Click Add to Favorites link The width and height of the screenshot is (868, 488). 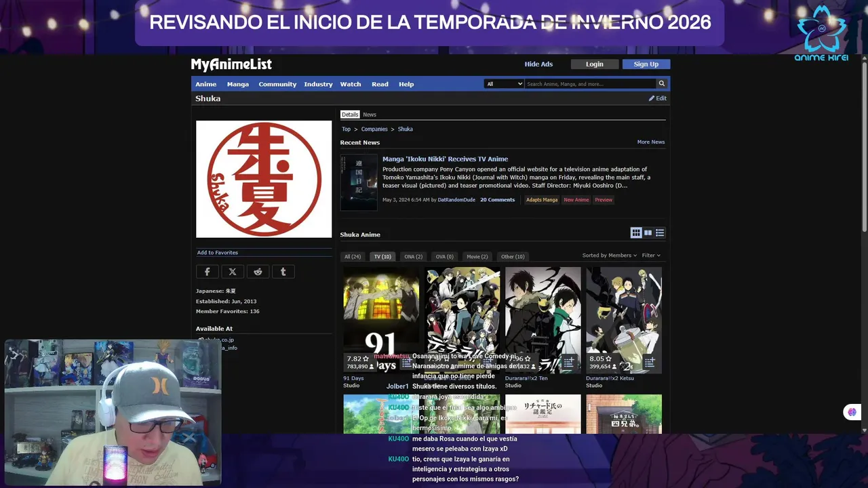[218, 253]
